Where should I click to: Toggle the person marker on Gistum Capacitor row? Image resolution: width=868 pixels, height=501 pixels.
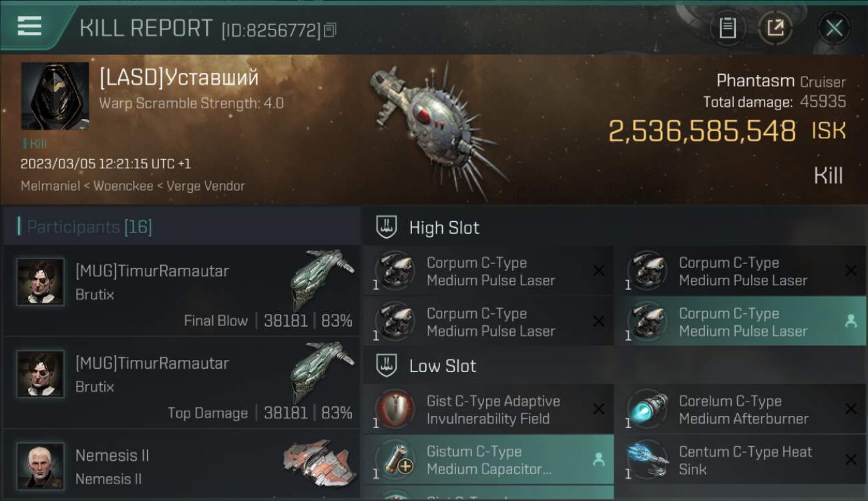(598, 460)
